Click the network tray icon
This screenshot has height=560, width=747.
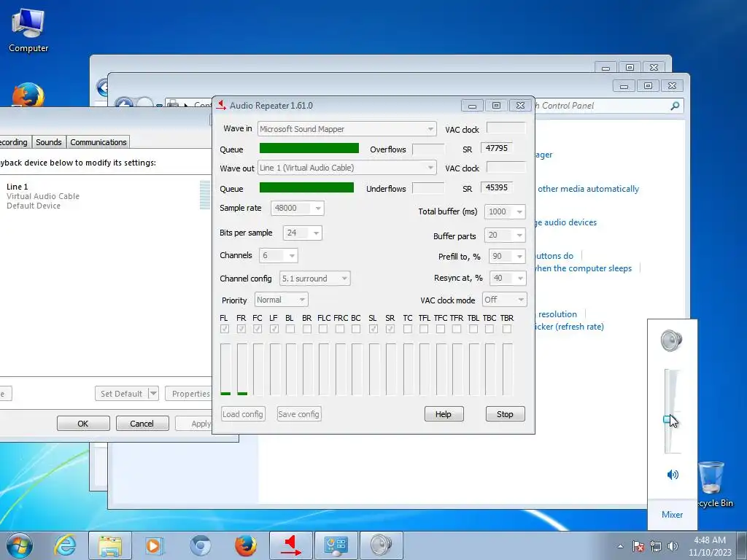pos(656,546)
